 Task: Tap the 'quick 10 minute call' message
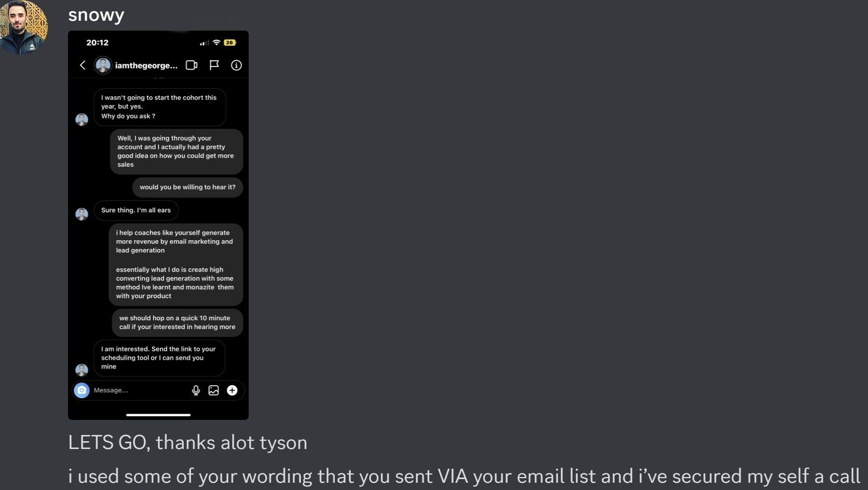[x=177, y=322]
